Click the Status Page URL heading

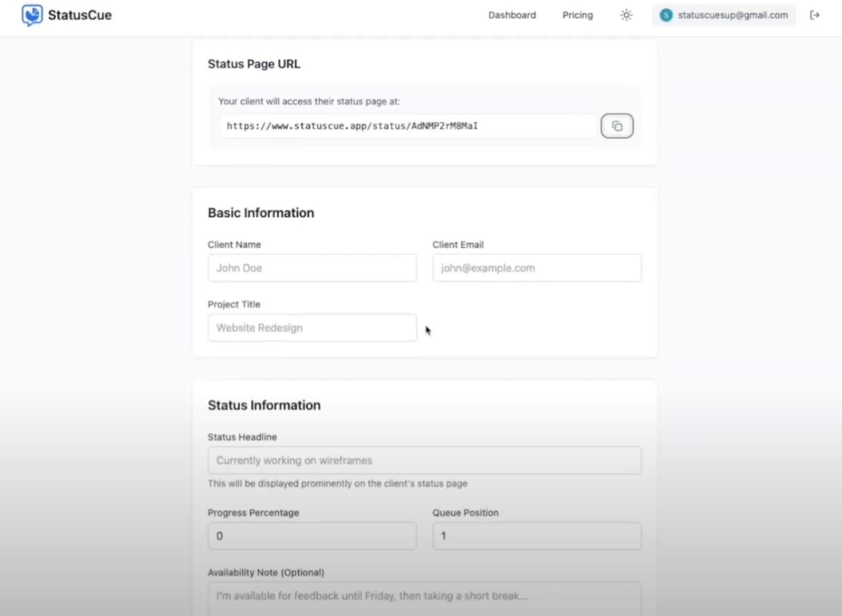tap(254, 64)
